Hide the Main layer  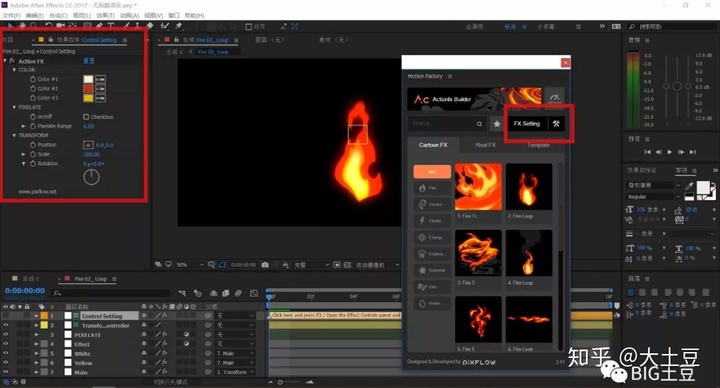click(x=6, y=372)
